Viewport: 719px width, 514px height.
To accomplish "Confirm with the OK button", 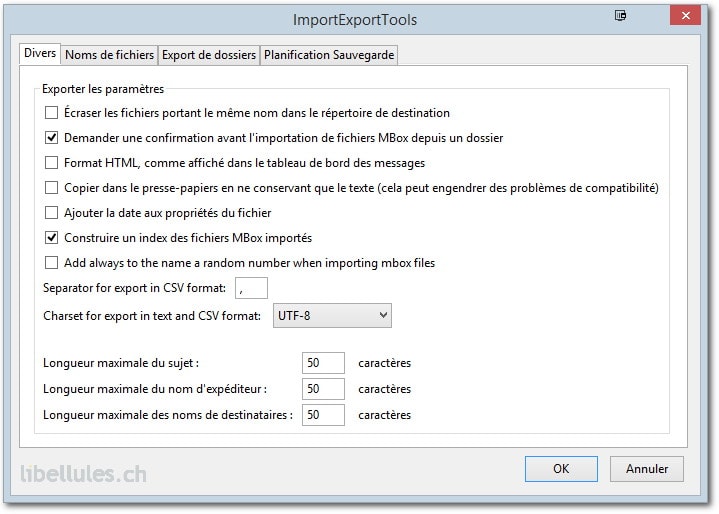I will (x=561, y=469).
